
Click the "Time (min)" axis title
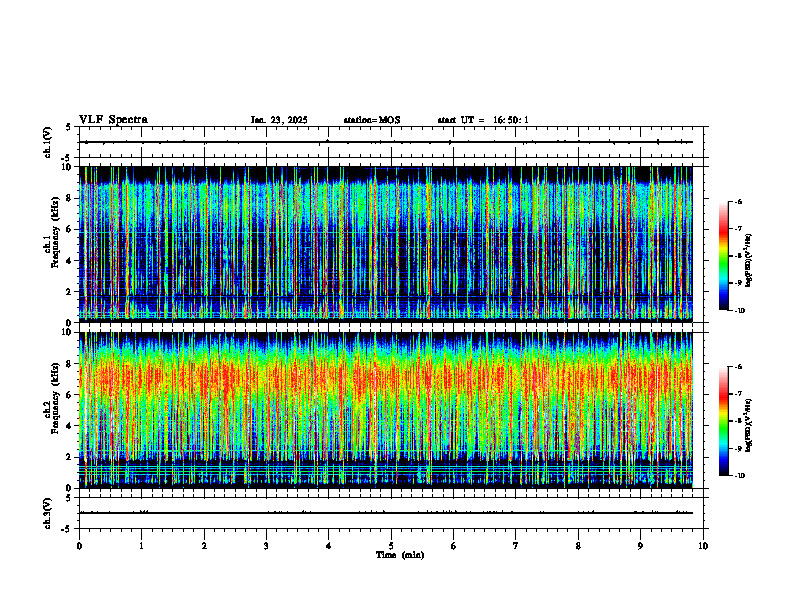coord(400,555)
